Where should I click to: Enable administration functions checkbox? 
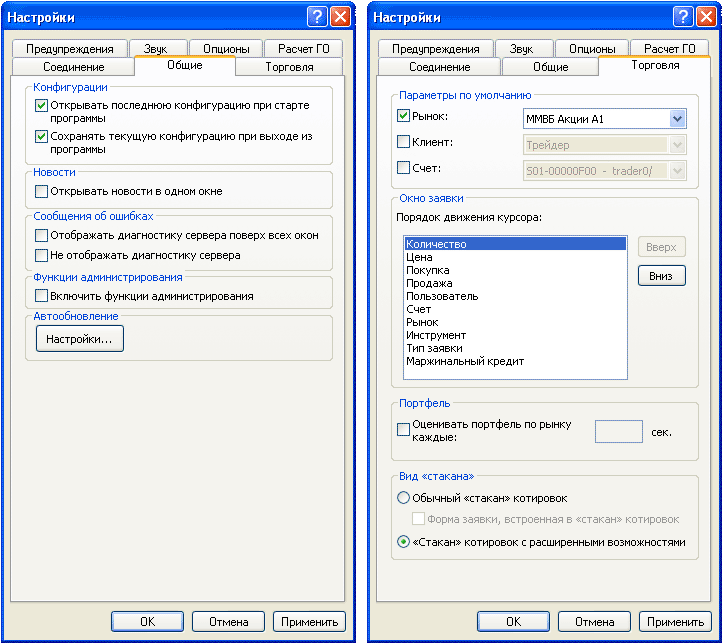41,296
